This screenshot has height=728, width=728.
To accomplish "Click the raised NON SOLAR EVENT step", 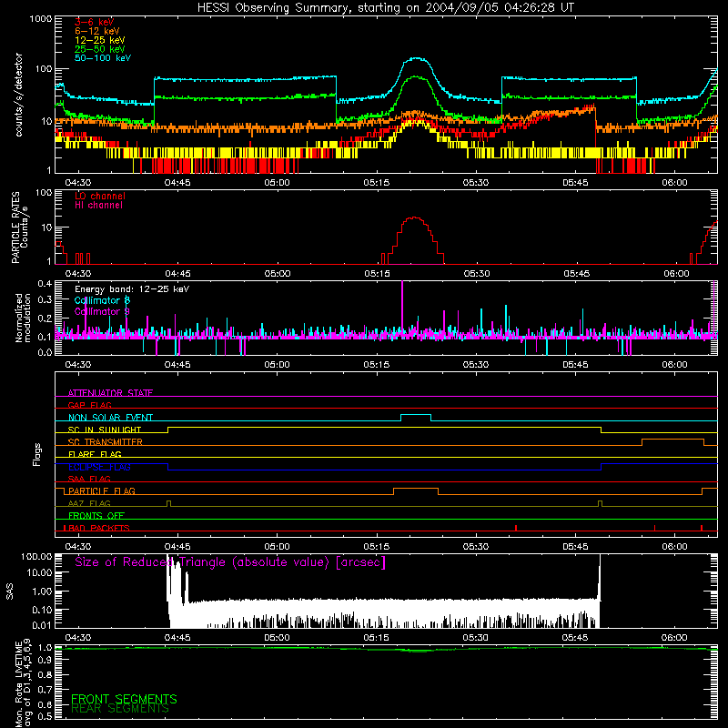I will pyautogui.click(x=416, y=415).
